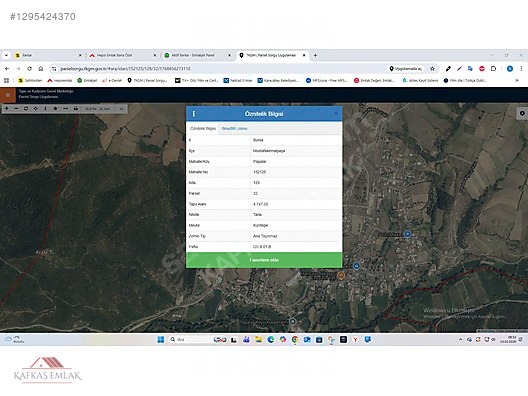Viewport: 528px width, 396px height.
Task: Switch to the Öznitelik Bilgisi tab
Action: point(203,129)
